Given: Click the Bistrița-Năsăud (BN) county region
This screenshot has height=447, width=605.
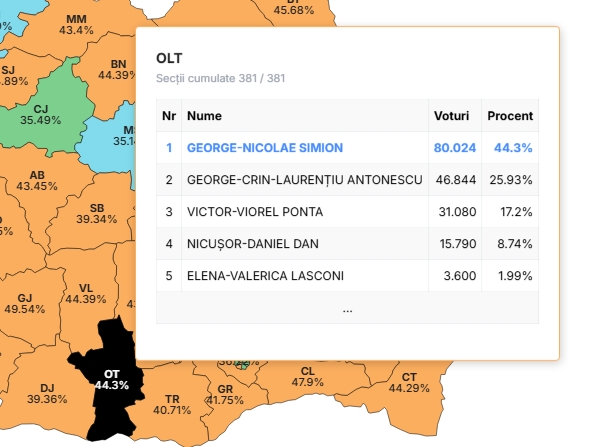Looking at the screenshot, I should click(117, 69).
